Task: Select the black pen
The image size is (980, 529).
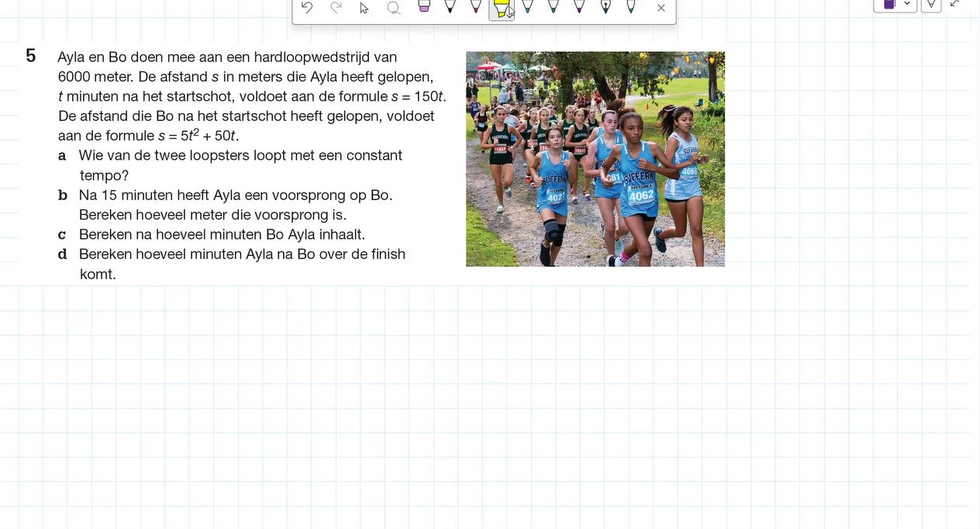Action: pyautogui.click(x=450, y=6)
